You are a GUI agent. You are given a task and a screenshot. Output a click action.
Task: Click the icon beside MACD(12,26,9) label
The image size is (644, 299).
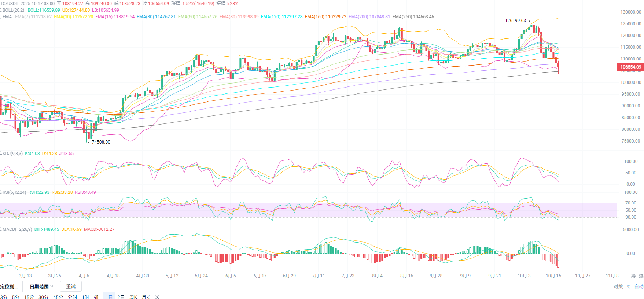pos(1,229)
